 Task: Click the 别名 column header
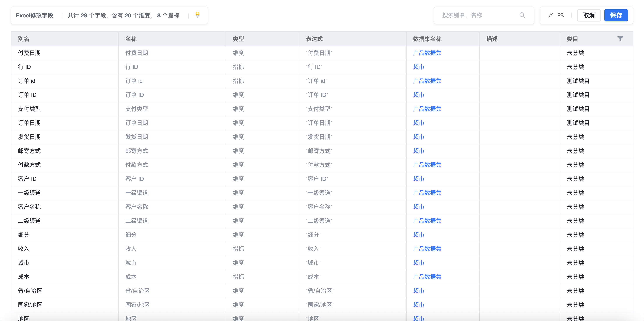[23, 39]
